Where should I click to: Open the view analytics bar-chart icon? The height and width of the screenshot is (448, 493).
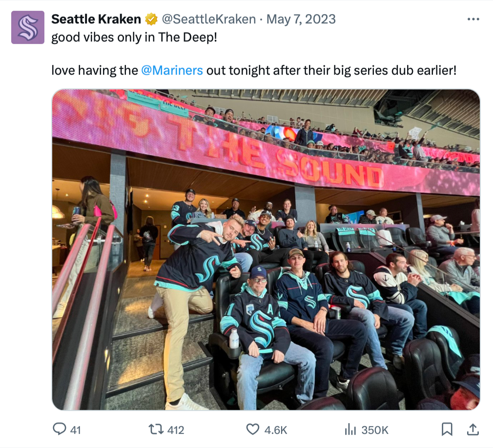[x=350, y=429]
